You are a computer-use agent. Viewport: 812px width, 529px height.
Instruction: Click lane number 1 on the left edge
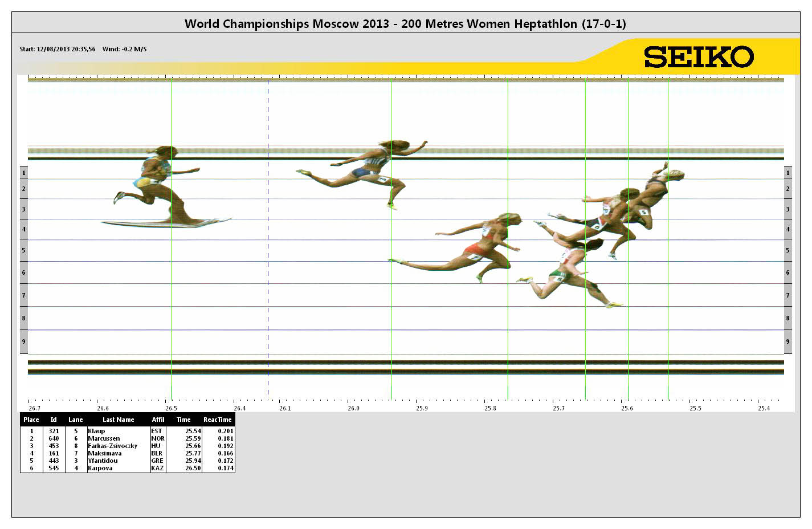24,173
